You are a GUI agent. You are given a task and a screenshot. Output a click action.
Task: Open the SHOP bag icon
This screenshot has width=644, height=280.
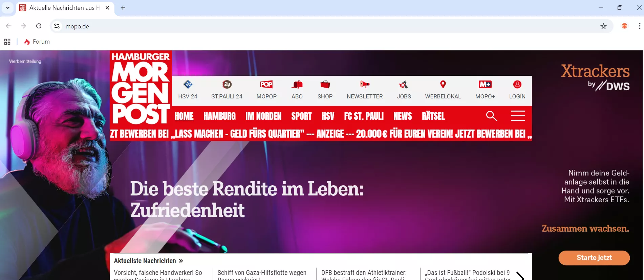coord(325,85)
